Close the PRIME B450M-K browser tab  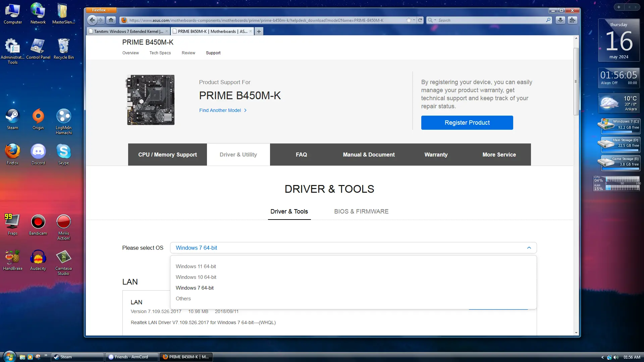pos(251,31)
